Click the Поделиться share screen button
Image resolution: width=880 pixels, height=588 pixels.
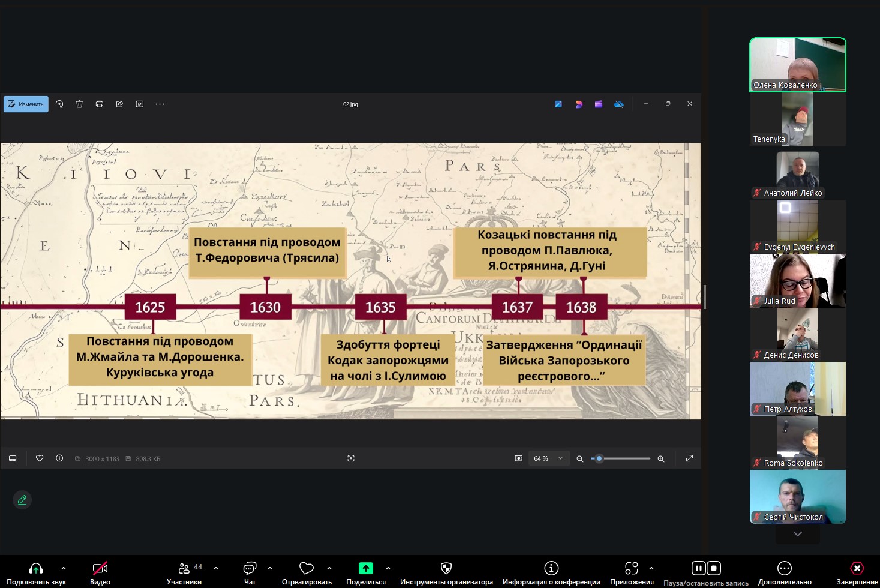tap(366, 572)
